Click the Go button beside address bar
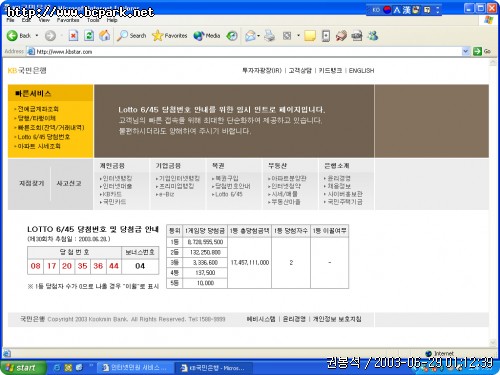 click(x=482, y=51)
